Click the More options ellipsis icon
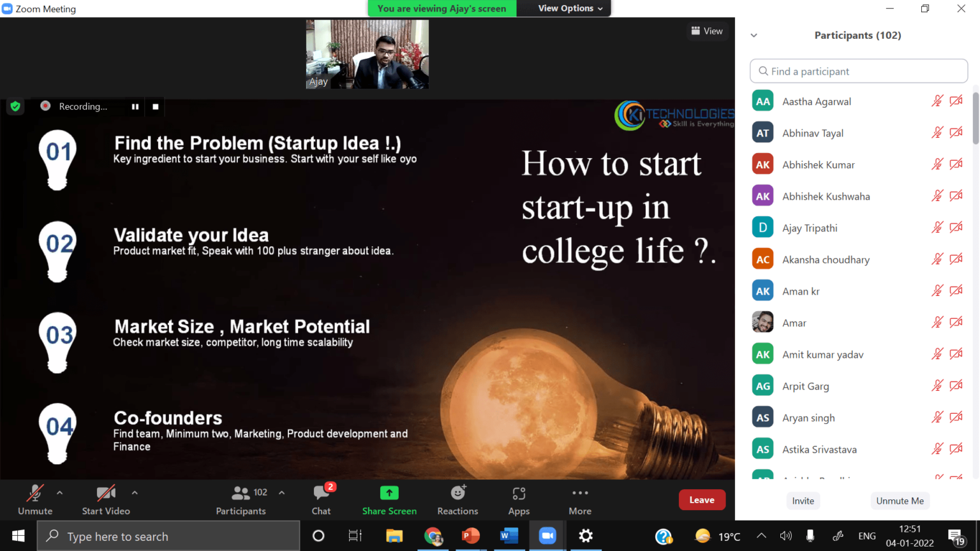Viewport: 980px width, 551px height. [580, 493]
